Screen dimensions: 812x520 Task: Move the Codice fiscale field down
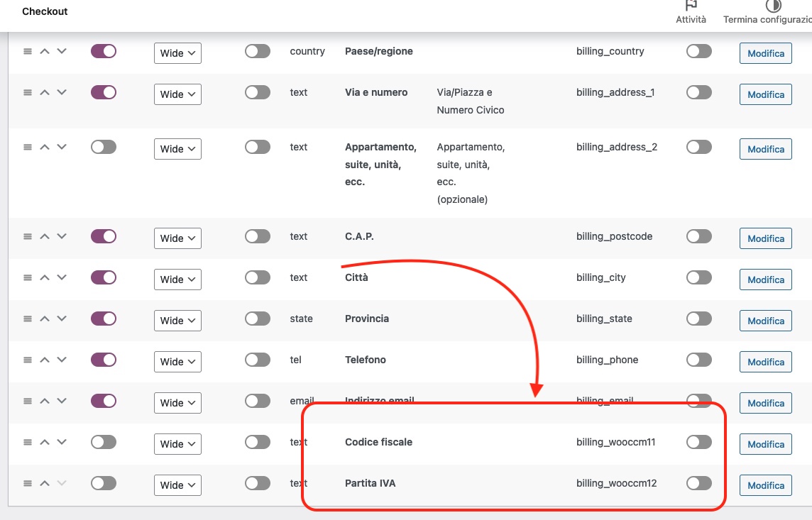tap(62, 443)
